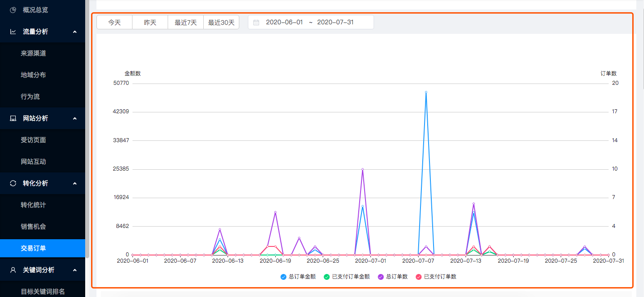
Task: Click the 转化分析 refresh cycle icon
Action: coord(13,183)
